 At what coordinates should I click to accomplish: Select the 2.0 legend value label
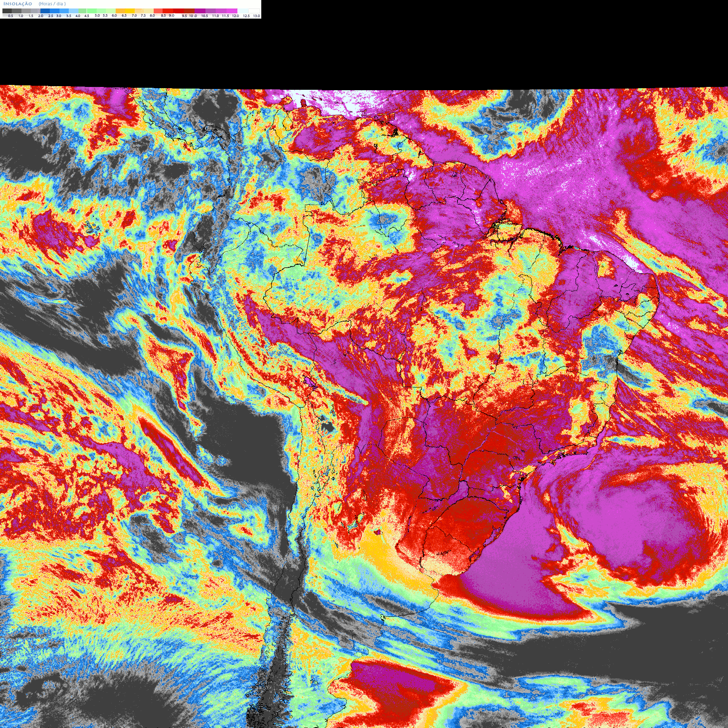[x=40, y=16]
